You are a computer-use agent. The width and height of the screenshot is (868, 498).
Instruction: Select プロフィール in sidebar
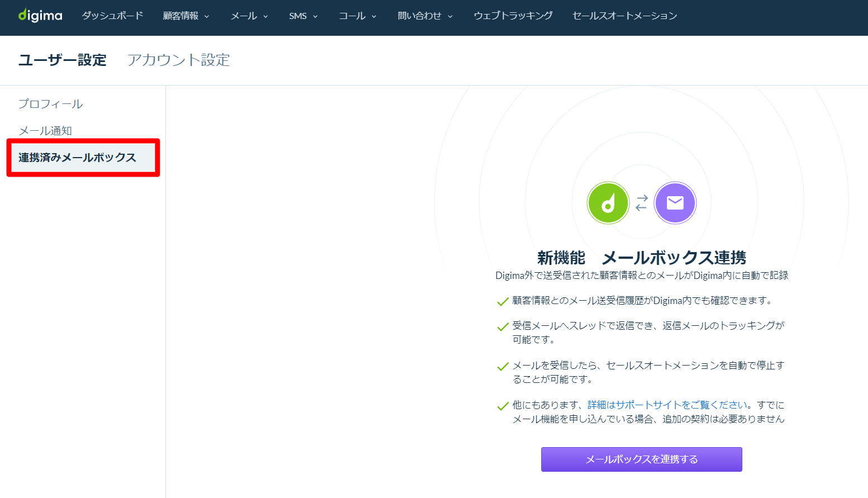tap(51, 104)
